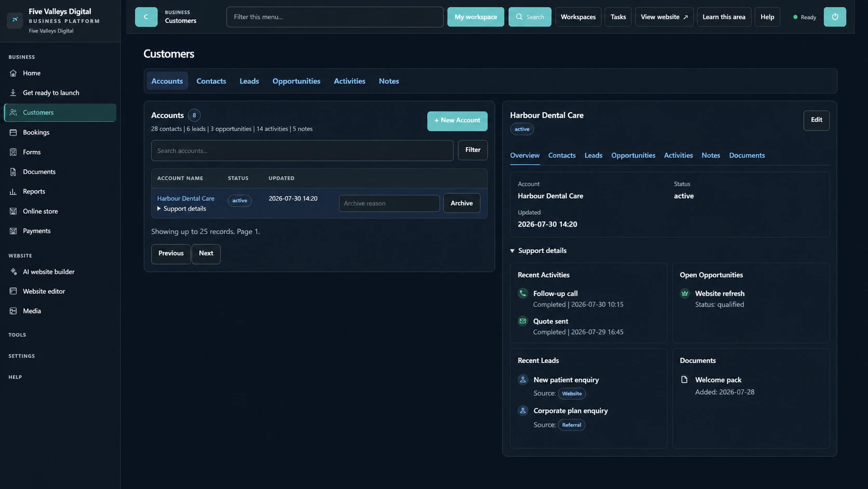
Task: Click the Documents icon in sidebar
Action: pos(13,172)
